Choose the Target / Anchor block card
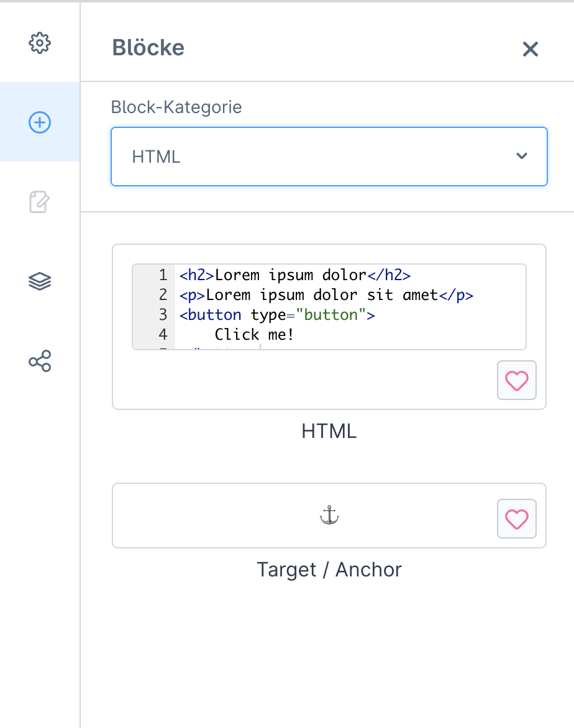 pyautogui.click(x=329, y=516)
